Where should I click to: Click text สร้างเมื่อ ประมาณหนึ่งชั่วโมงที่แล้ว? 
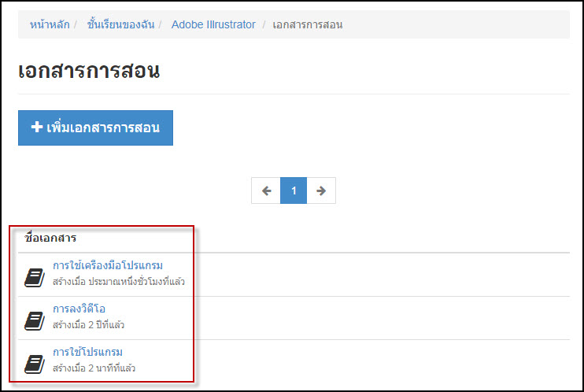click(x=118, y=282)
